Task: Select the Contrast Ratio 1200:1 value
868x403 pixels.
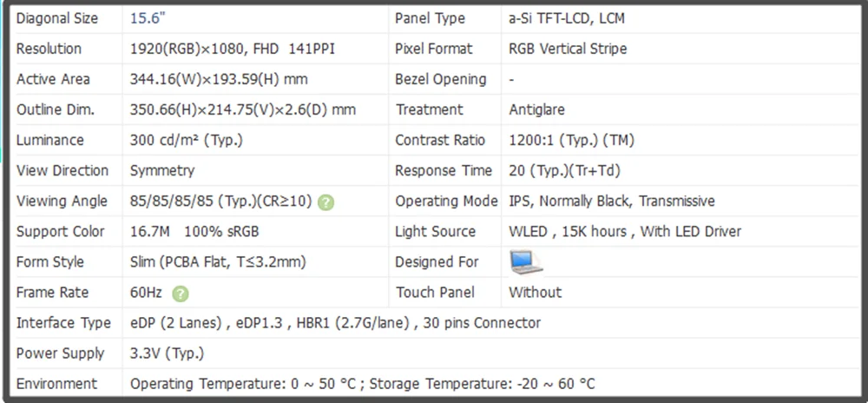Action: point(571,140)
